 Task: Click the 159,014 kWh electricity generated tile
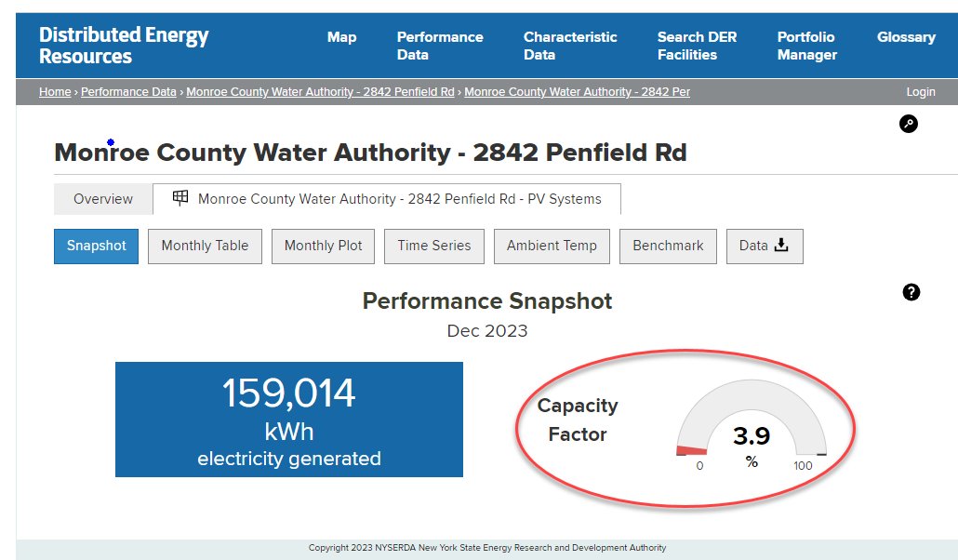click(289, 420)
